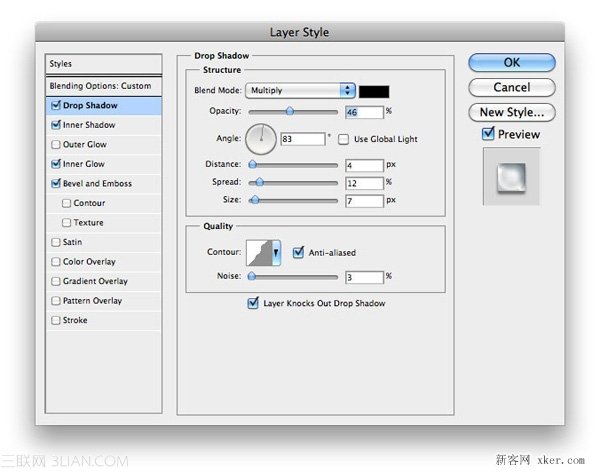Uncheck the Bevel and Emboss checkbox
The image size is (600, 474).
click(x=56, y=183)
